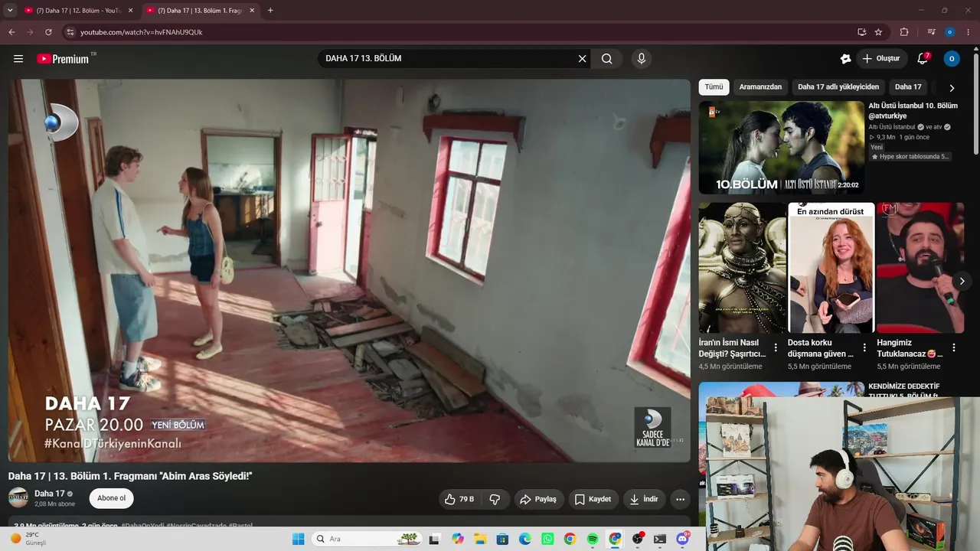Open WhatsApp from the taskbar
Viewport: 980px width, 551px height.
coord(547,539)
